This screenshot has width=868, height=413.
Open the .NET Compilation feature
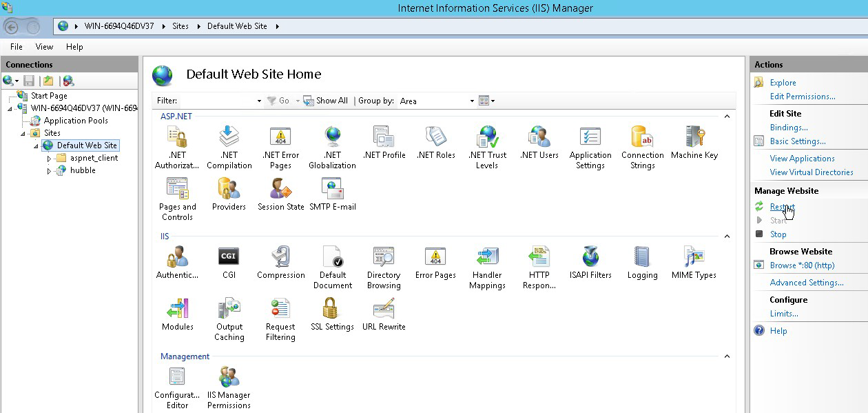229,141
